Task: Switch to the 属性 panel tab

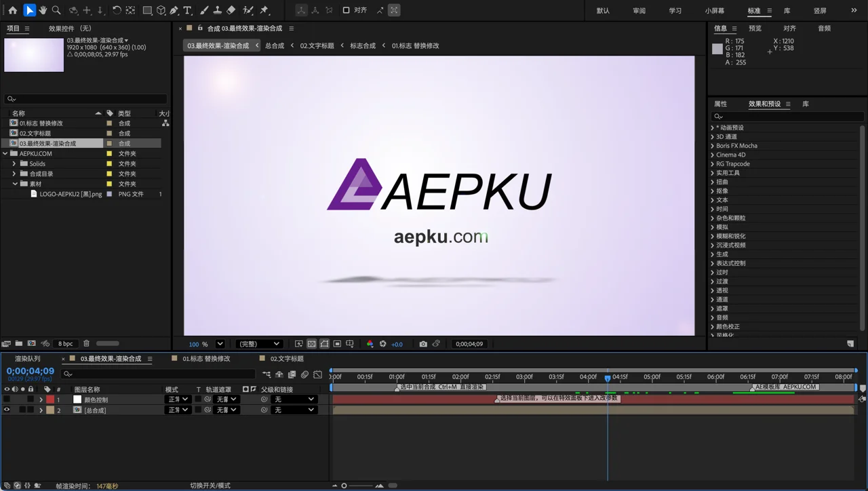Action: pos(720,104)
